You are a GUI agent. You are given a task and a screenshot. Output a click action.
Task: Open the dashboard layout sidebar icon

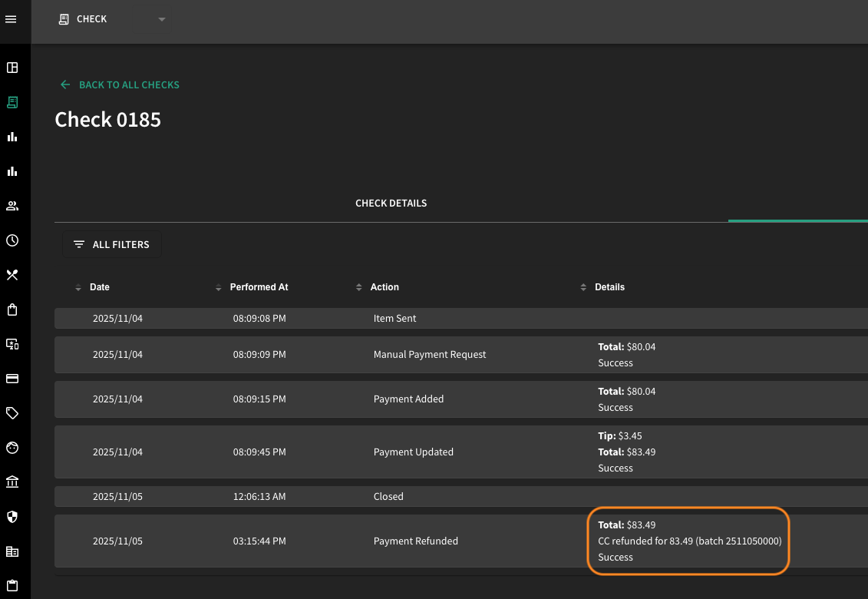point(12,68)
